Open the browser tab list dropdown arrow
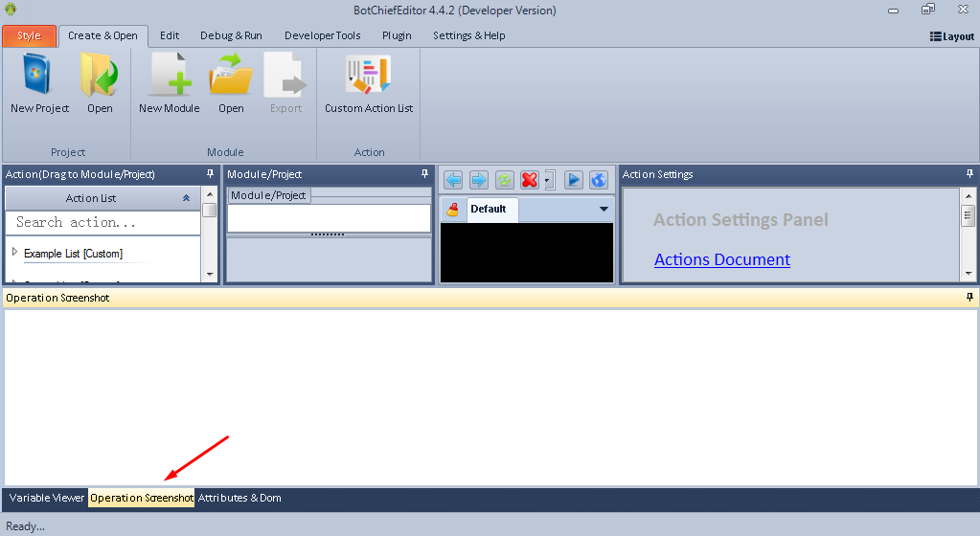 604,210
